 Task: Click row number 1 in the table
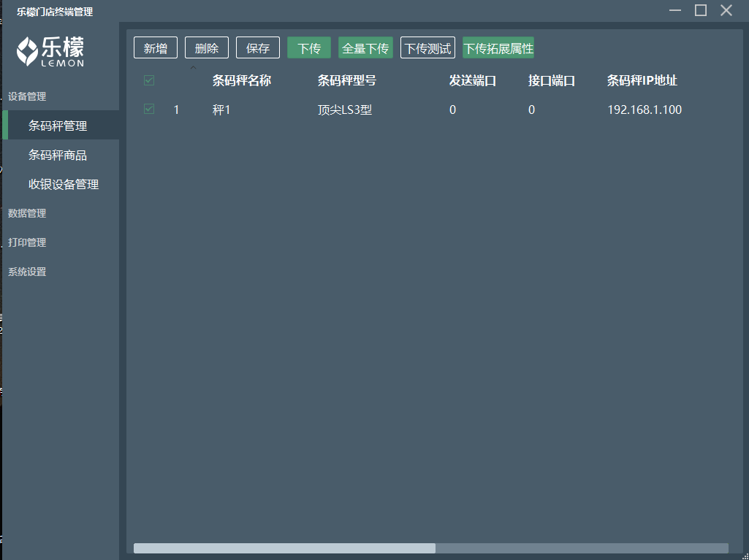(176, 110)
